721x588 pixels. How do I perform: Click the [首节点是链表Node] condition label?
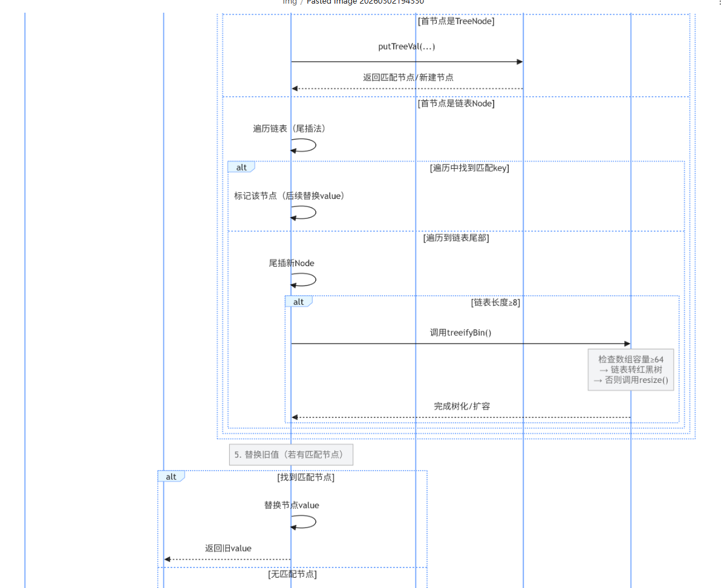[x=456, y=103]
